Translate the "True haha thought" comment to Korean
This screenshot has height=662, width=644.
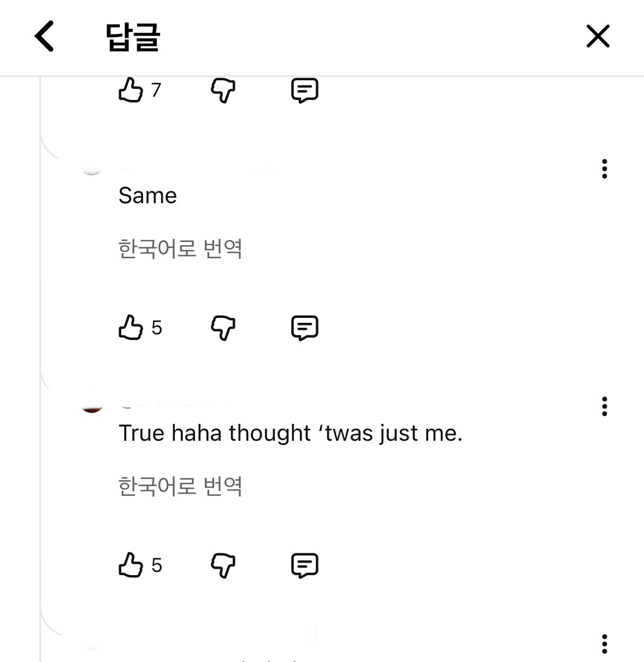click(180, 486)
